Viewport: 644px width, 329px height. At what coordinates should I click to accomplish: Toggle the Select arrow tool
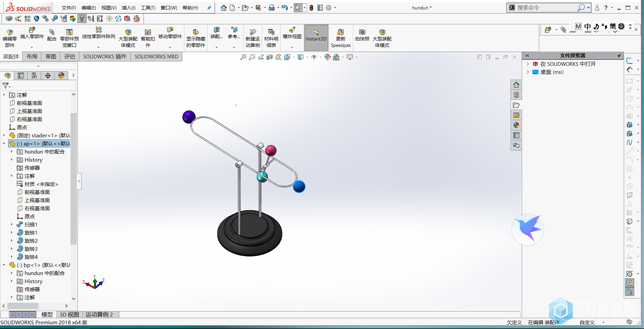point(298,8)
